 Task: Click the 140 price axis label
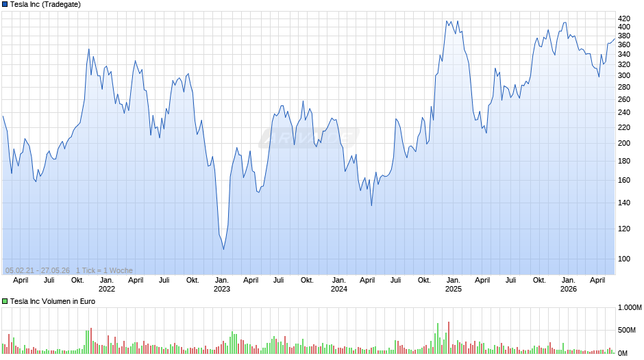[x=624, y=203]
